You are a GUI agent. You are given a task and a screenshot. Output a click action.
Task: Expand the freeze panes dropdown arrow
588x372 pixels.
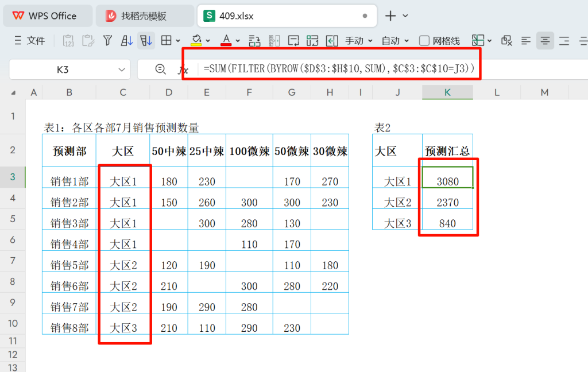(x=489, y=41)
